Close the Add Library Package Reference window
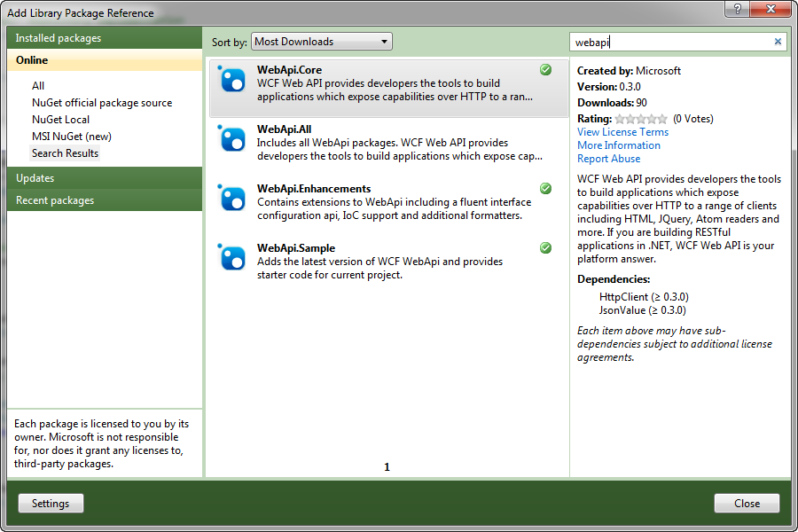 (x=771, y=9)
